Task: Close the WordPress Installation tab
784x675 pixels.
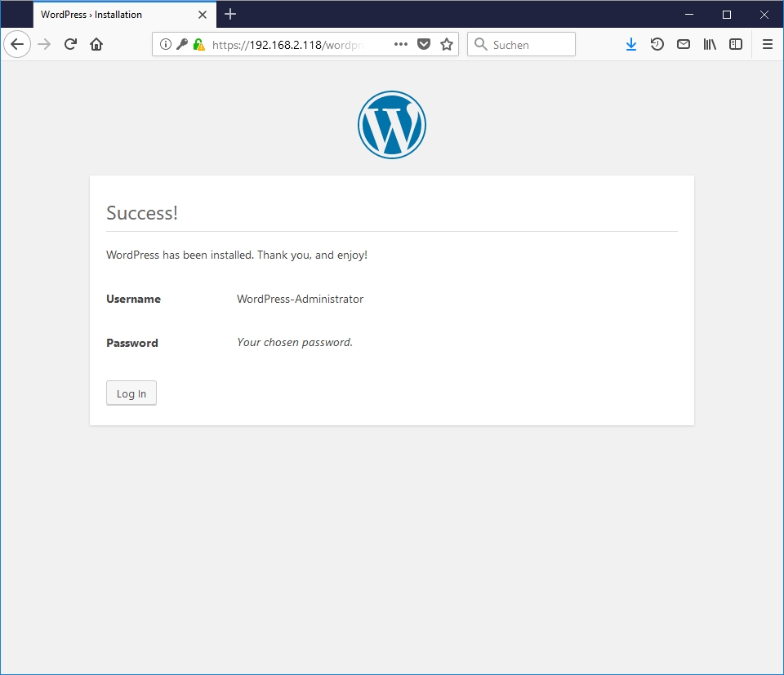Action: (x=203, y=15)
